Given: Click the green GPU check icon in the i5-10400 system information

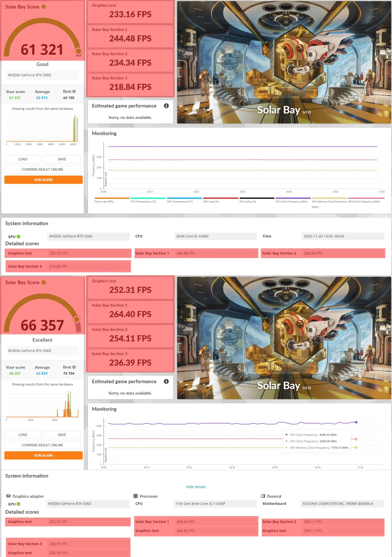Looking at the screenshot, I should coord(18,237).
